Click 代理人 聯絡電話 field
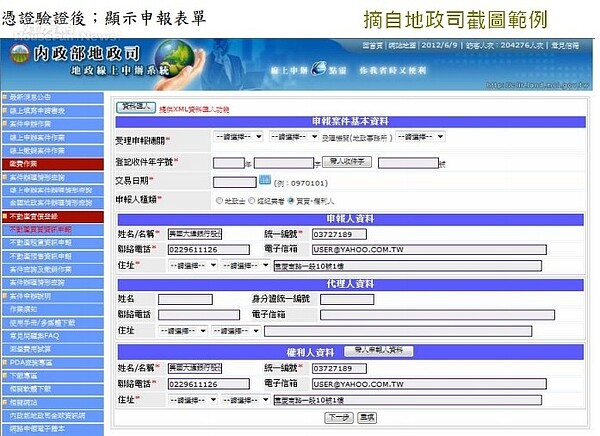The height and width of the screenshot is (436, 600). click(199, 315)
